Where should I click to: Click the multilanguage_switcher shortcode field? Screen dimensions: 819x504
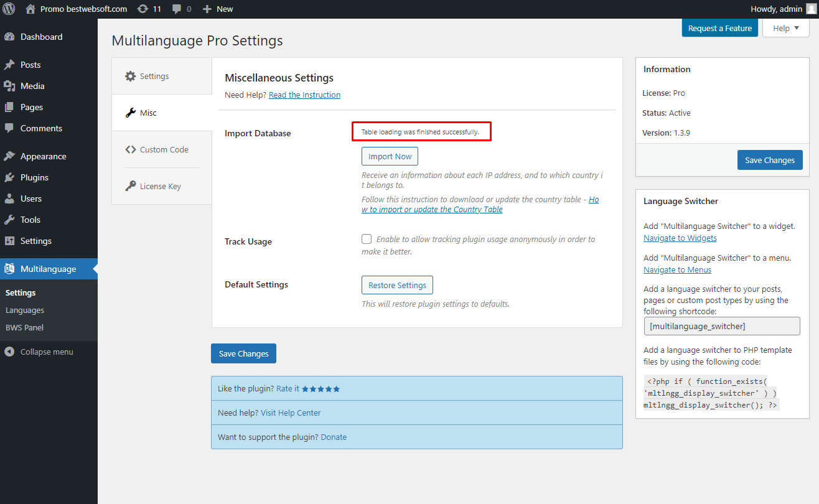(x=722, y=326)
